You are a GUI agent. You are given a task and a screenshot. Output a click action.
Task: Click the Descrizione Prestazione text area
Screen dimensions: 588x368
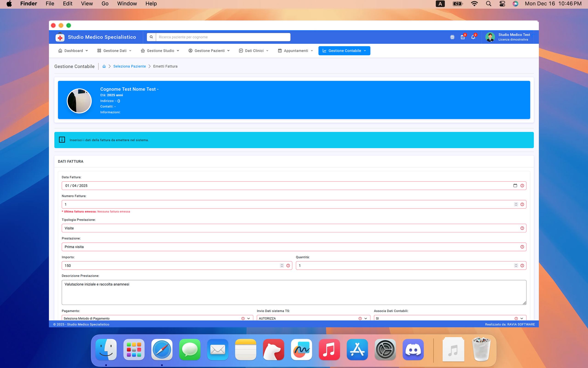pyautogui.click(x=294, y=292)
